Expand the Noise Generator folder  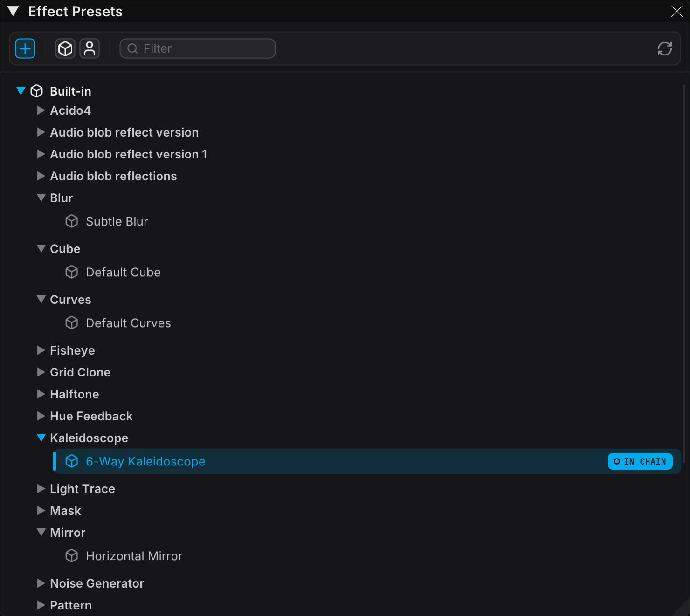pyautogui.click(x=41, y=583)
